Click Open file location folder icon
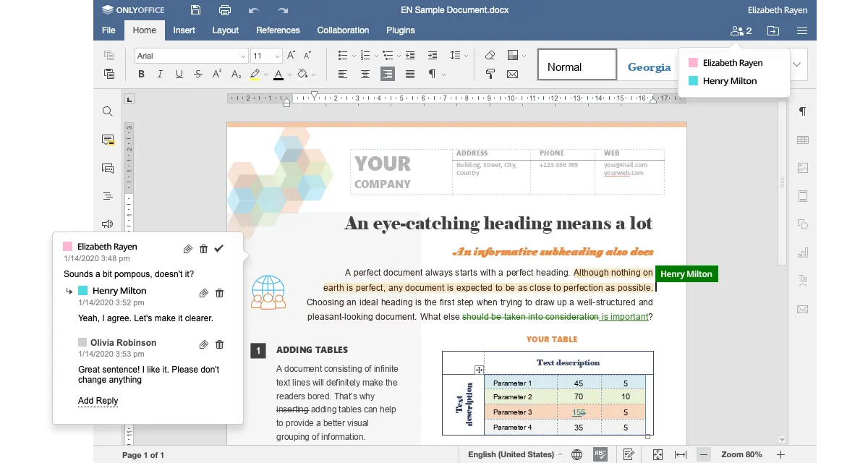Viewport: 868px width, 463px height. pyautogui.click(x=773, y=30)
